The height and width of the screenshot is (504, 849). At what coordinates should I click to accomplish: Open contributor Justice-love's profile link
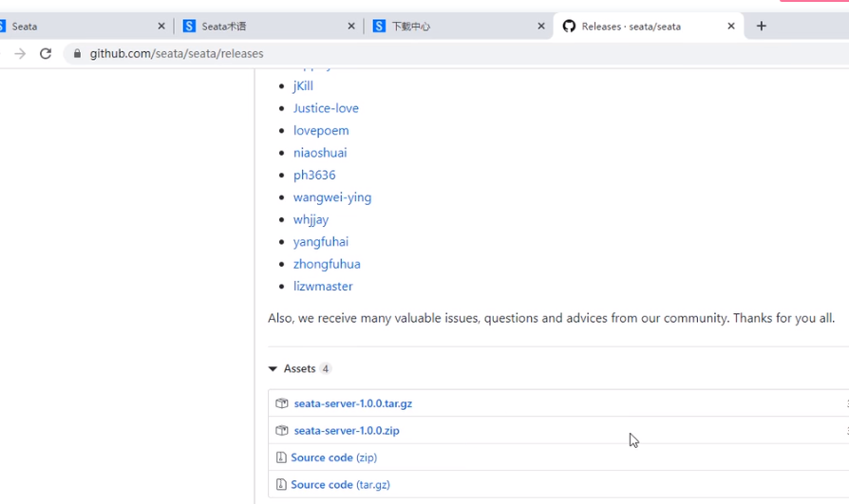tap(326, 108)
